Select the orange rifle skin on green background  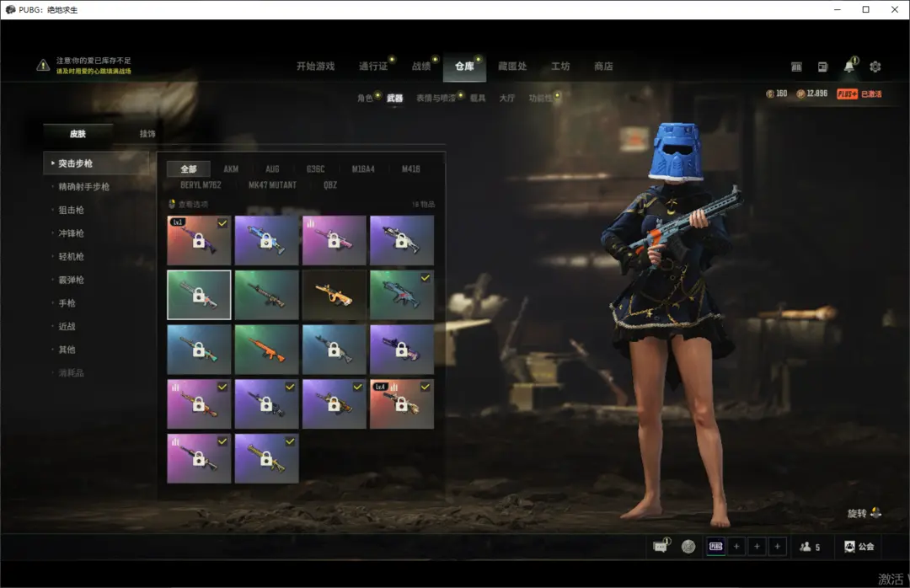(266, 350)
